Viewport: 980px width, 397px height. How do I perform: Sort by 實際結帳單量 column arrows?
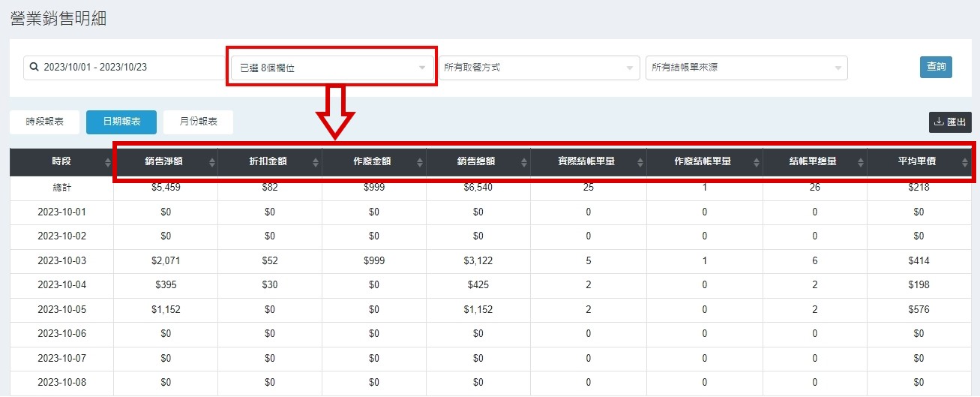point(640,162)
